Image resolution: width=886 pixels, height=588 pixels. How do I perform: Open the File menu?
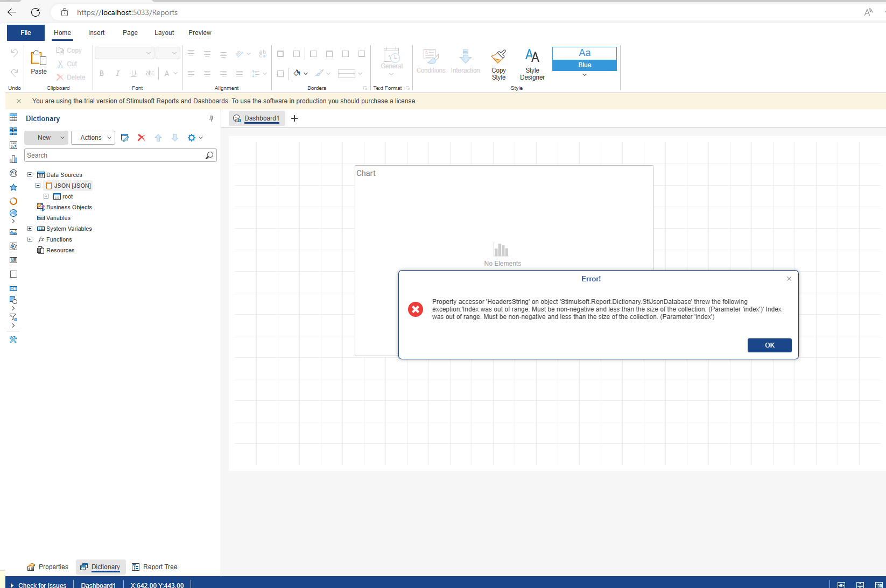pyautogui.click(x=26, y=33)
